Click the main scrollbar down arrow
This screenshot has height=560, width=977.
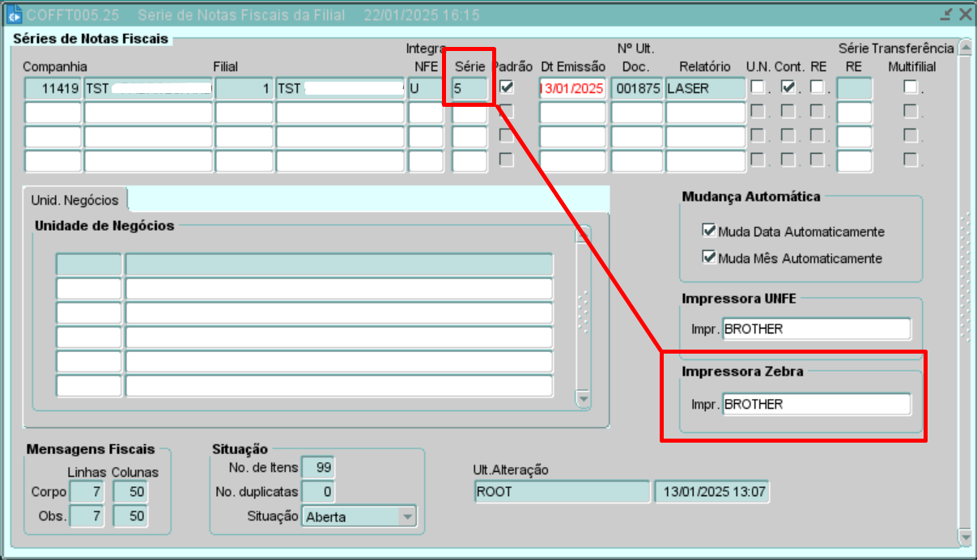(964, 537)
